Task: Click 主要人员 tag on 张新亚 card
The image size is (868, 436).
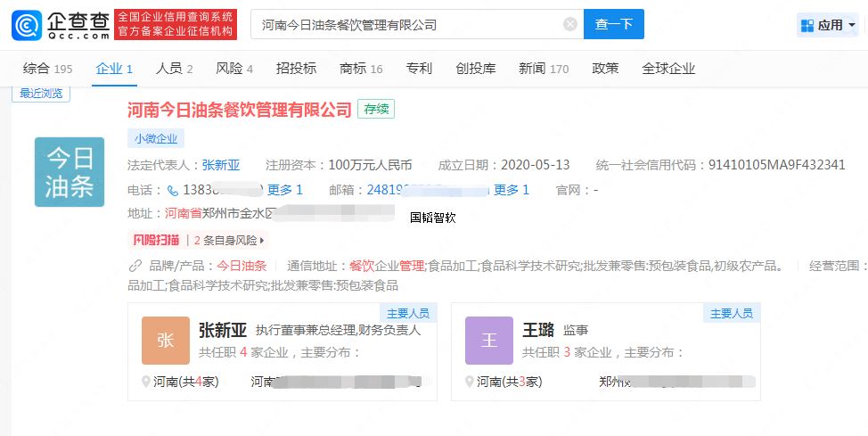Action: click(x=408, y=313)
